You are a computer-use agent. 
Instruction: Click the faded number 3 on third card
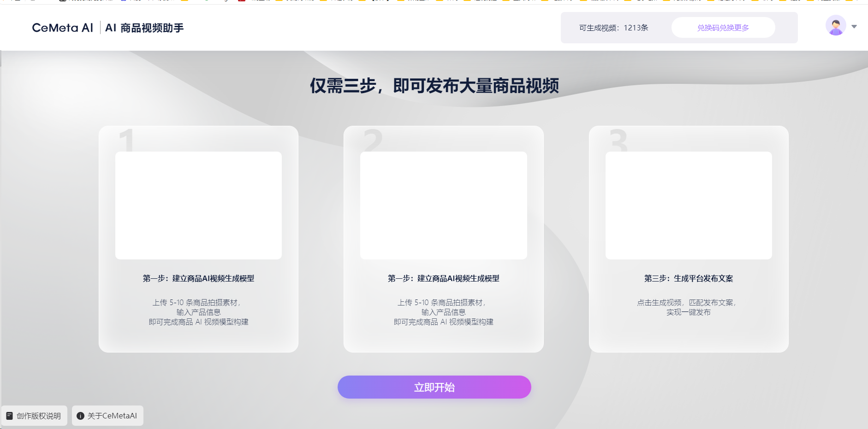618,141
